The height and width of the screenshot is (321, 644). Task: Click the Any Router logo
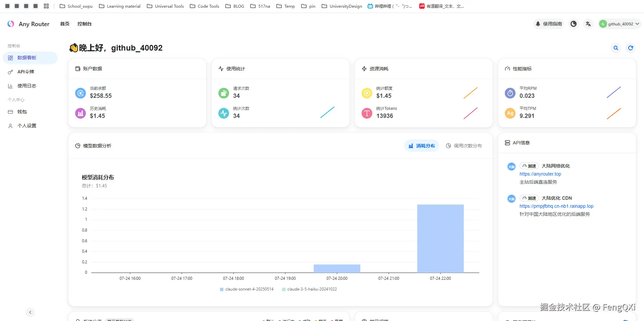pyautogui.click(x=29, y=24)
